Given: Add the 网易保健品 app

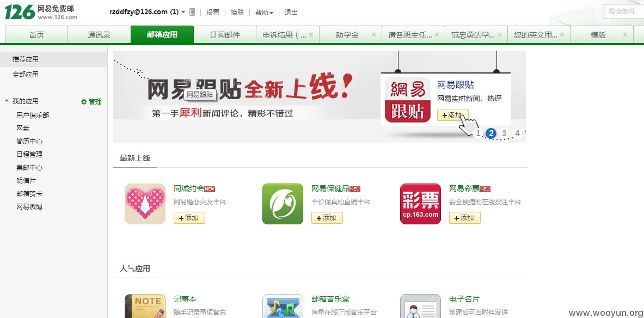Looking at the screenshot, I should pyautogui.click(x=327, y=218).
